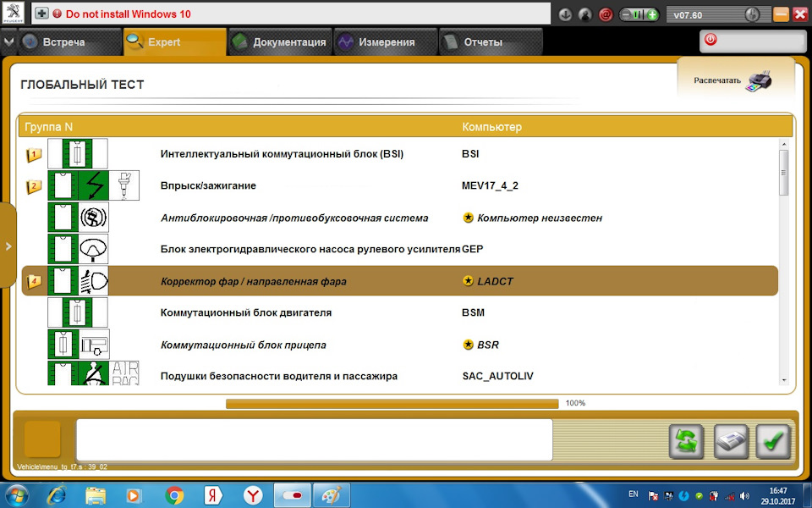Decrease zoom with the minus button
This screenshot has height=508, width=812.
coord(626,14)
